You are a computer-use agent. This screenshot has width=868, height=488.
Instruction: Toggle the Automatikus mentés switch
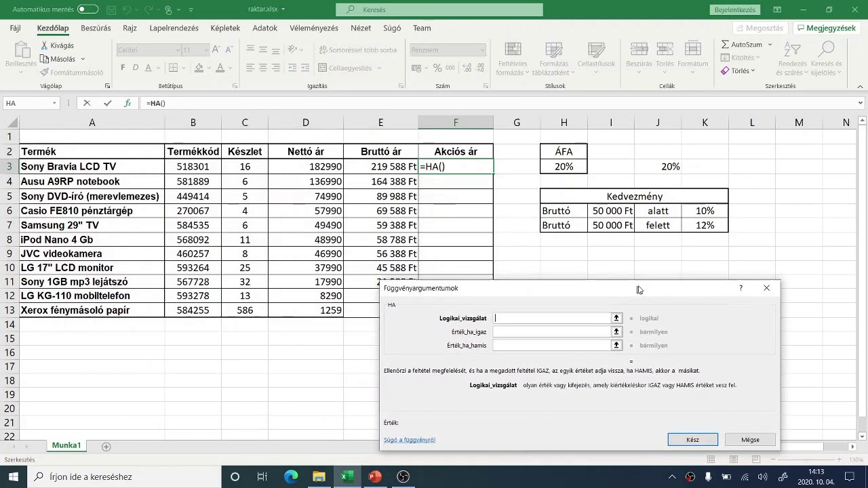click(87, 9)
